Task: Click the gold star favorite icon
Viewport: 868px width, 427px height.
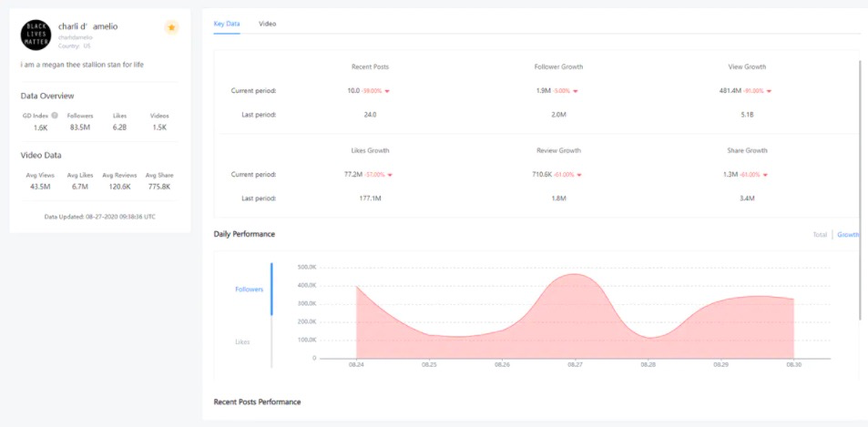Action: pos(171,27)
